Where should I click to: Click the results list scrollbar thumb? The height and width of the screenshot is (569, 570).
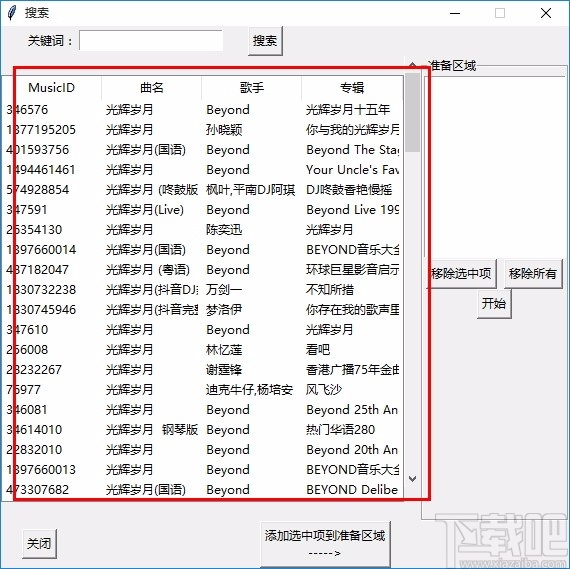pos(412,112)
